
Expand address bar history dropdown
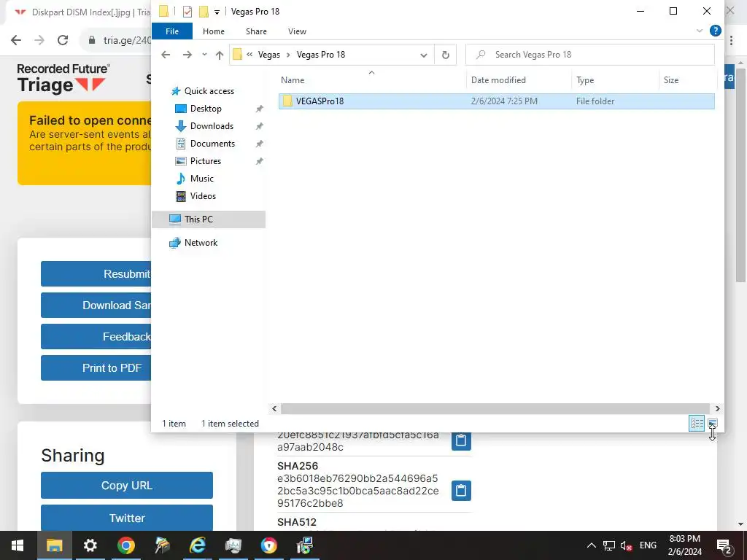424,55
